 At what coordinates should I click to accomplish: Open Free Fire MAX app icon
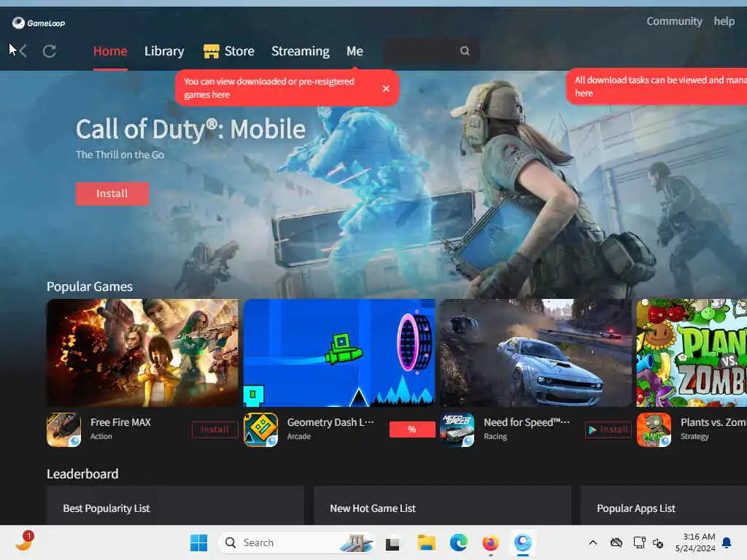[x=64, y=429]
